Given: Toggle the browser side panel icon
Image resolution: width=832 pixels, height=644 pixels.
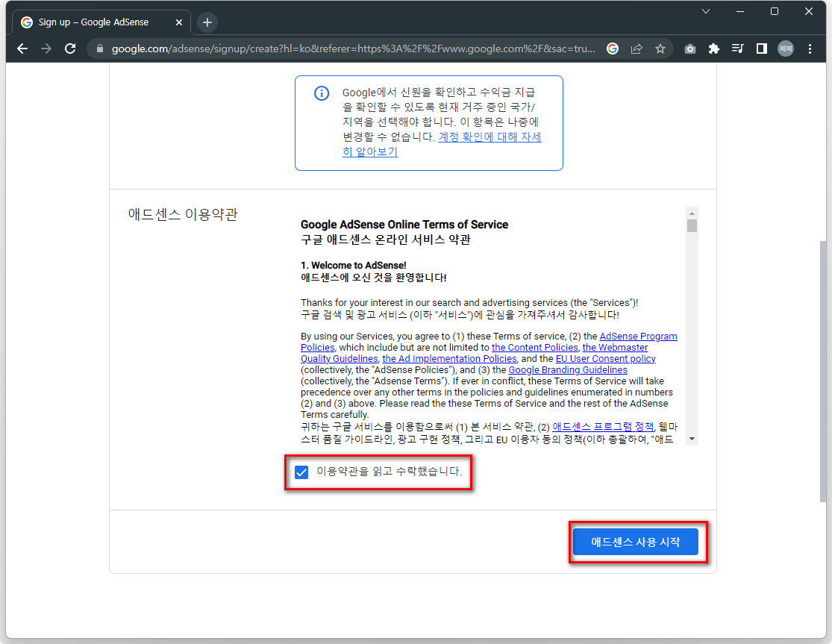Looking at the screenshot, I should point(761,49).
